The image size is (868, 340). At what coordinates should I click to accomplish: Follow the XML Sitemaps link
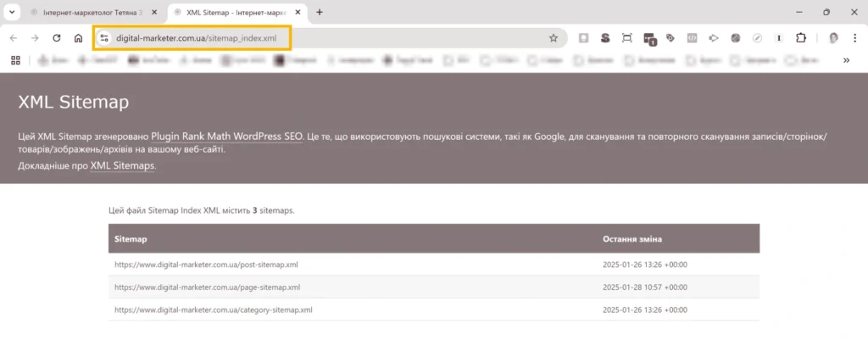point(122,165)
